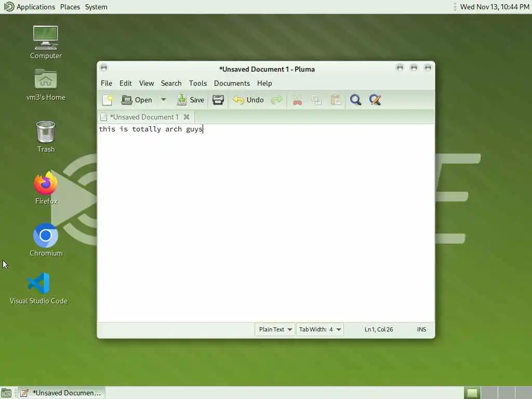The image size is (532, 399).
Task: Close the Unsaved Document 1 tab
Action: tap(187, 117)
